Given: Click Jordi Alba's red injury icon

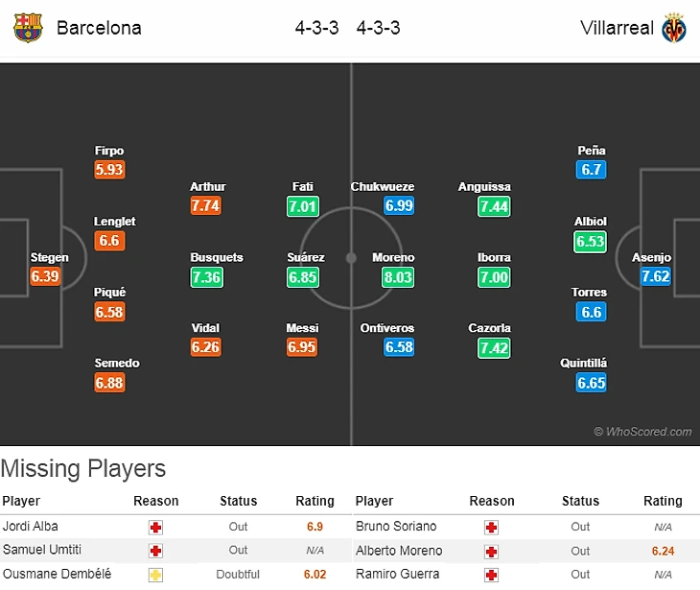Looking at the screenshot, I should pos(155,527).
